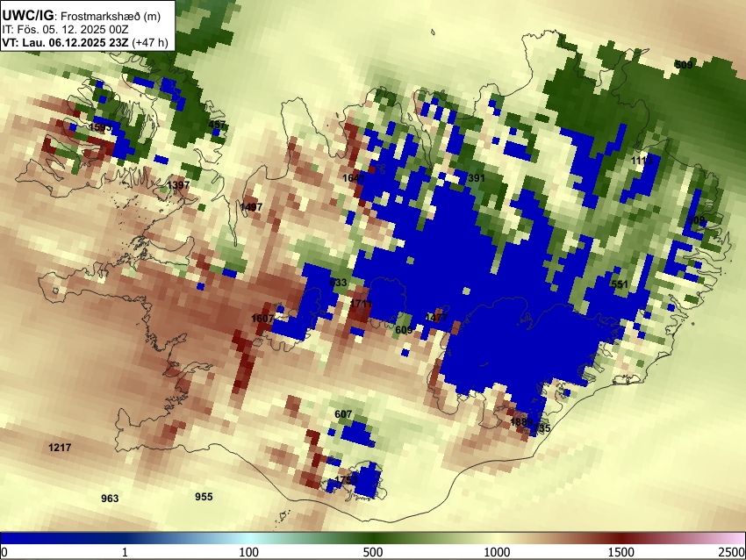Click the 963 value label
746x560 pixels.
click(110, 499)
